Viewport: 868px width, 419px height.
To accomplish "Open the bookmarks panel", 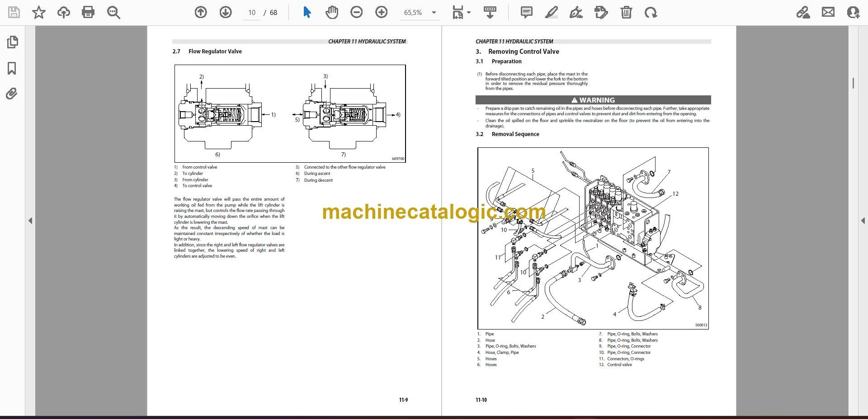I will [x=12, y=68].
